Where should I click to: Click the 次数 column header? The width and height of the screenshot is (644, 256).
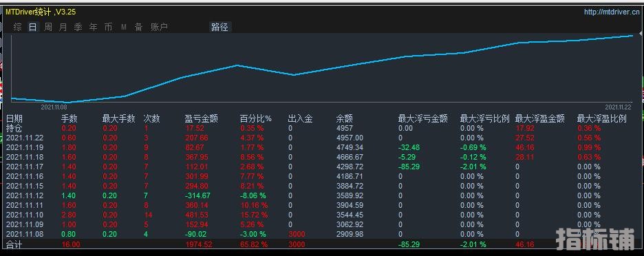pyautogui.click(x=151, y=119)
